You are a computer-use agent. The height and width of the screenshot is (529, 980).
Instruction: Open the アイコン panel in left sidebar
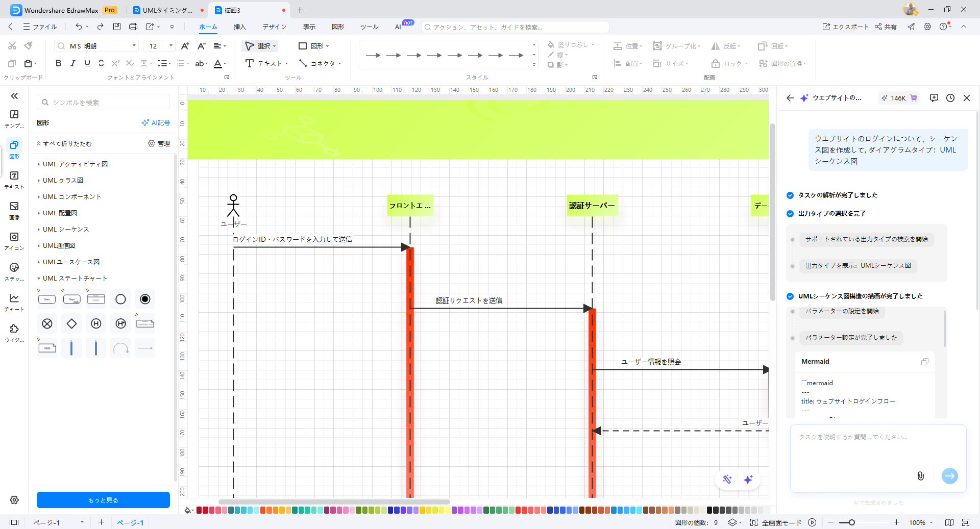pos(14,241)
